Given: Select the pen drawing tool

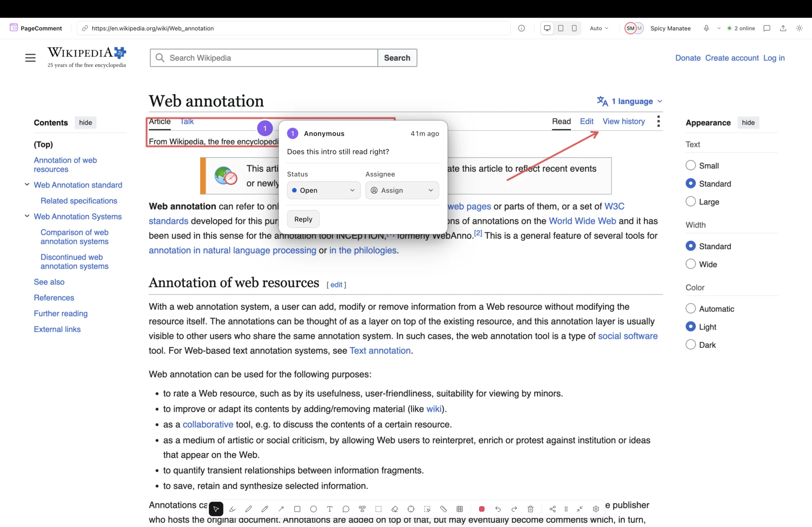Looking at the screenshot, I should tap(249, 509).
